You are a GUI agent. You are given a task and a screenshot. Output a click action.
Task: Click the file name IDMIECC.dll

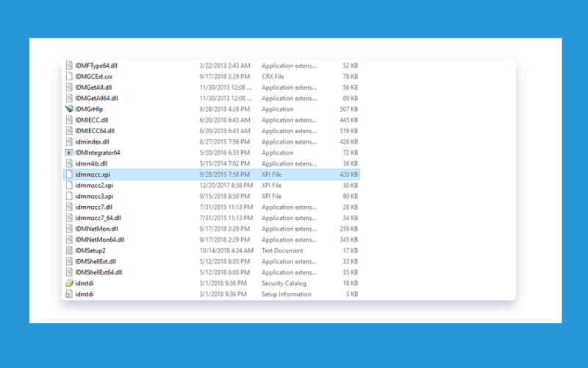click(91, 120)
